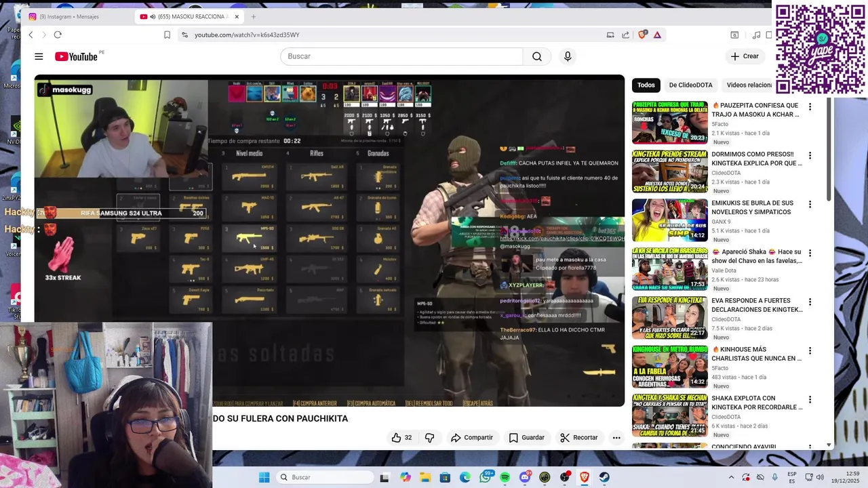Open the Apareció Shaka video thumbnail
868x488 pixels.
tap(670, 269)
